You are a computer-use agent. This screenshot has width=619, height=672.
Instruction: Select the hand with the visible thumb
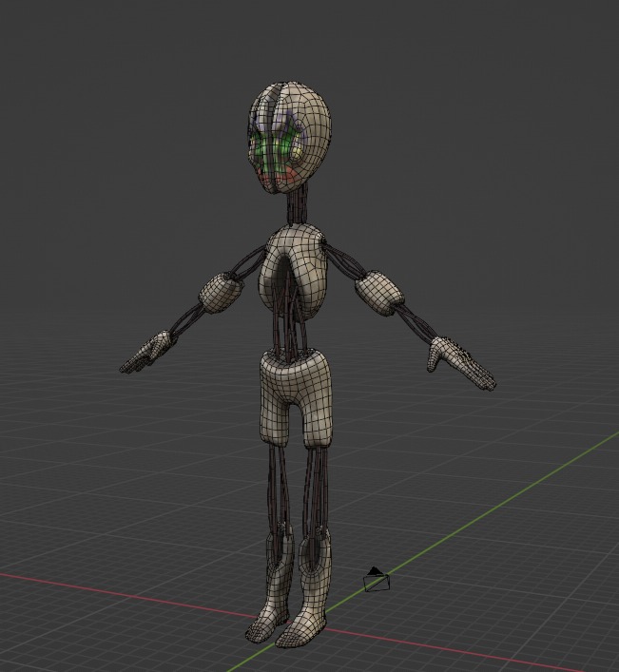pos(462,363)
